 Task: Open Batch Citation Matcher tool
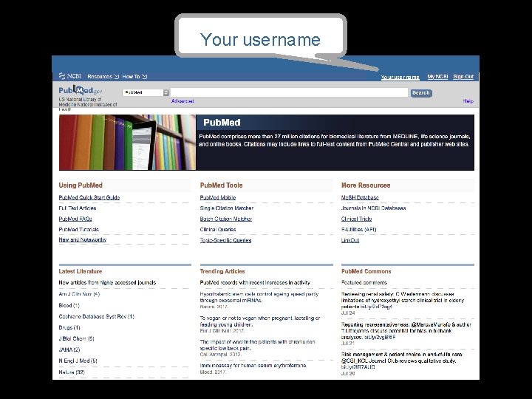[x=226, y=219]
